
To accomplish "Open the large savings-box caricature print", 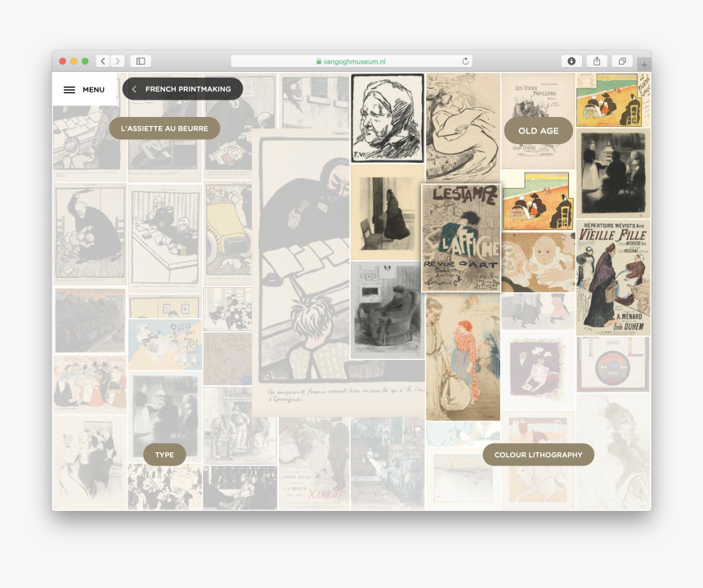I will point(300,274).
